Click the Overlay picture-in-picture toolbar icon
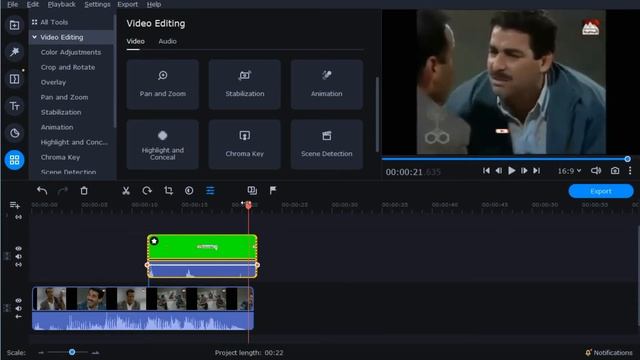This screenshot has width=640, height=360. (x=252, y=191)
